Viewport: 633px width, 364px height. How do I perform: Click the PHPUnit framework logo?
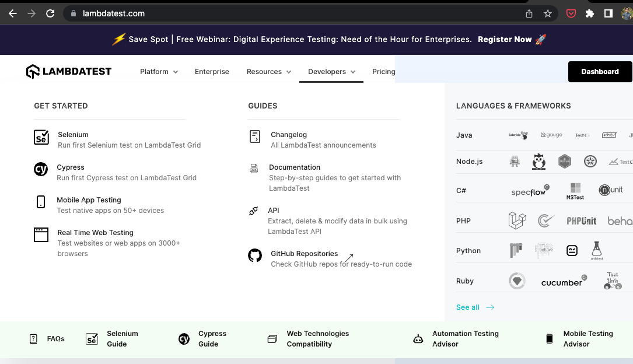click(581, 221)
